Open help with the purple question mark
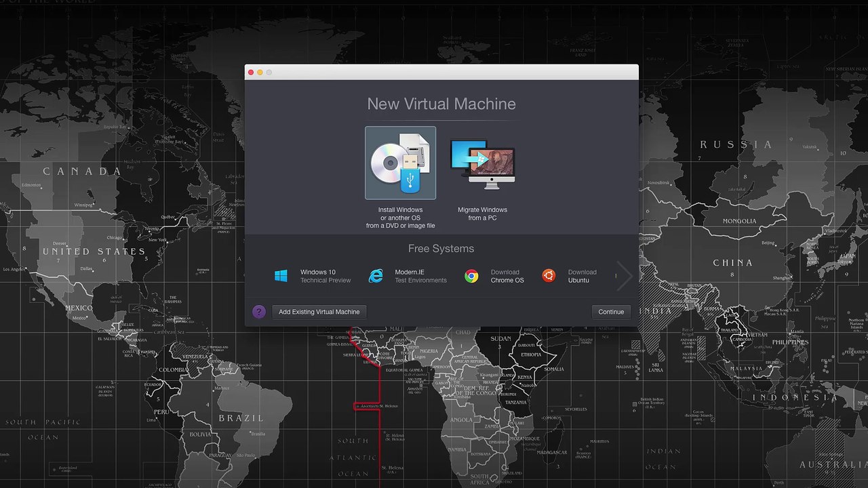The height and width of the screenshot is (488, 868). click(x=259, y=312)
